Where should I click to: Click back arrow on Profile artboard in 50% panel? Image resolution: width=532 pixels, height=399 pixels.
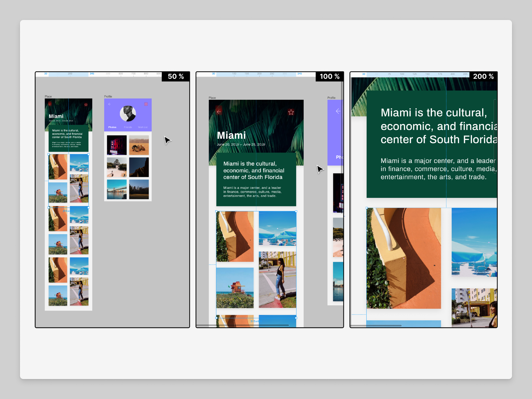click(x=109, y=104)
